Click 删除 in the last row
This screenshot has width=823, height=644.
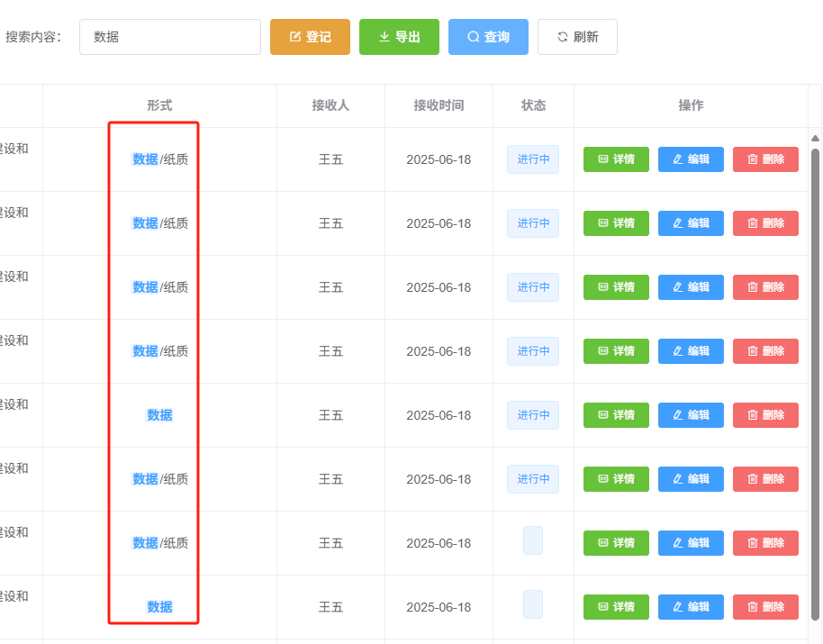click(x=765, y=607)
